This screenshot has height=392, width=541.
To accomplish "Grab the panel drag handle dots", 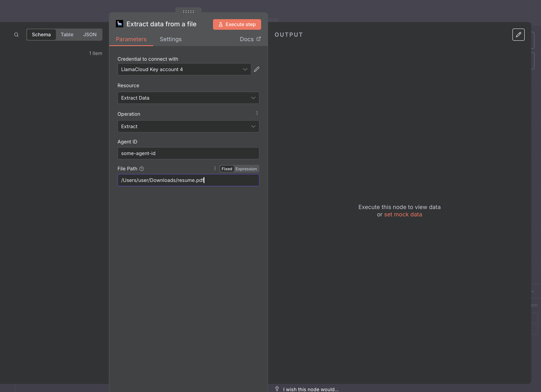I will 188,11.
